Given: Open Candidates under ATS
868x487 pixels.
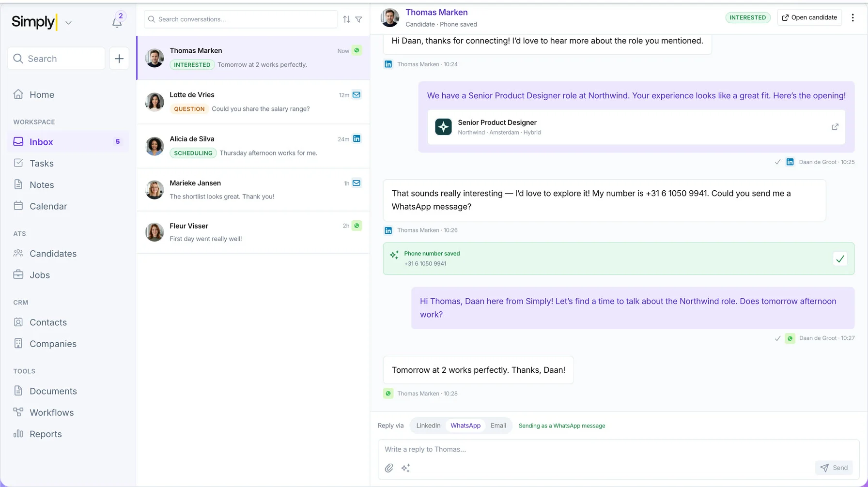Looking at the screenshot, I should coord(68,253).
